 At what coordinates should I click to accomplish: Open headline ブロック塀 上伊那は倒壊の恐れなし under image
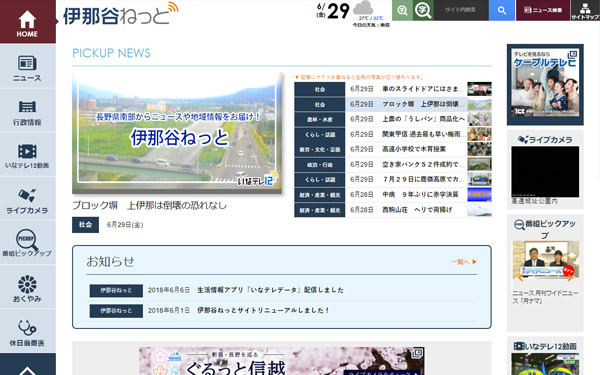[x=150, y=205]
